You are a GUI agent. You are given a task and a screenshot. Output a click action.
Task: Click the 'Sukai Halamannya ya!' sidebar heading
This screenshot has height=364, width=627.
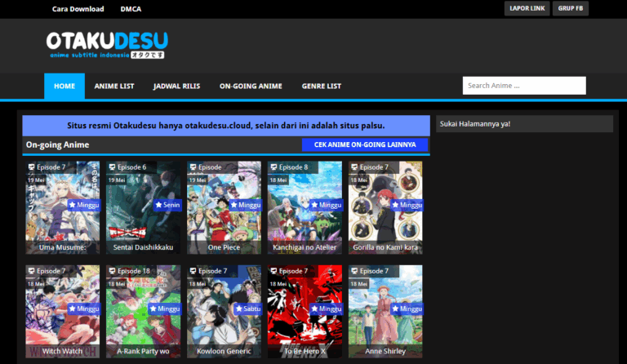(x=475, y=124)
